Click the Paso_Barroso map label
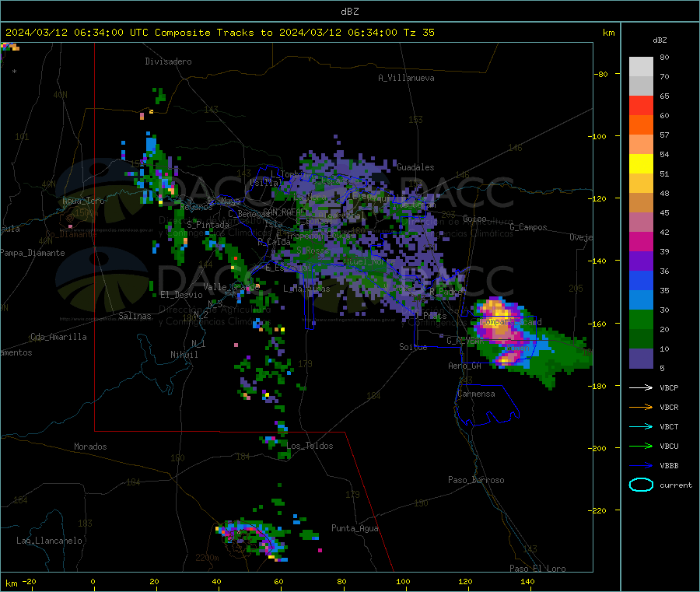 [x=476, y=481]
